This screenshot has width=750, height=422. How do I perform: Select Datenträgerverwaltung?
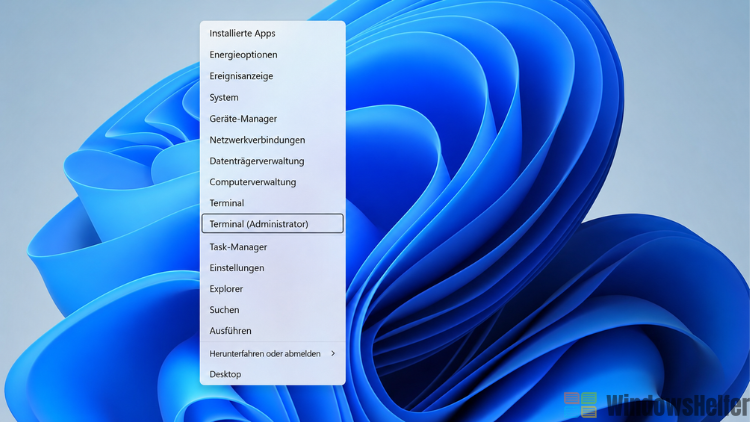point(273,161)
